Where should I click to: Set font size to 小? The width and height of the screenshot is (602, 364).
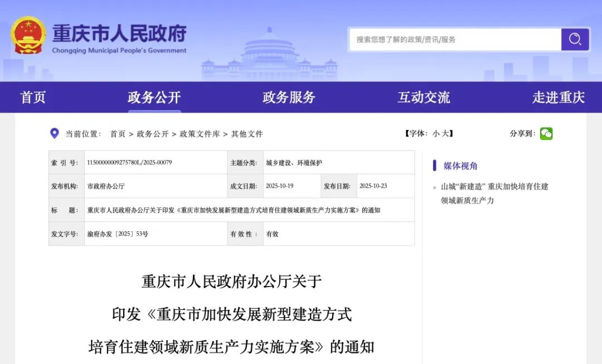(436, 134)
